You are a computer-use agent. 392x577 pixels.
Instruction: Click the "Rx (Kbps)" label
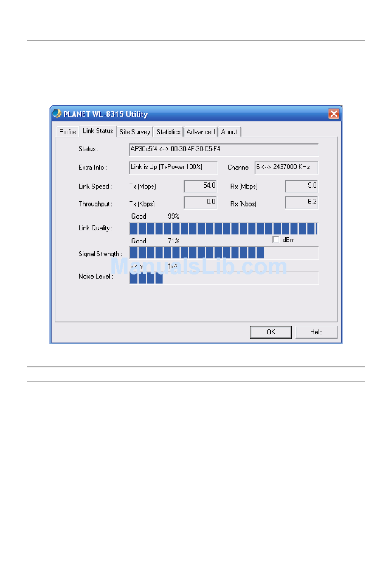[243, 204]
